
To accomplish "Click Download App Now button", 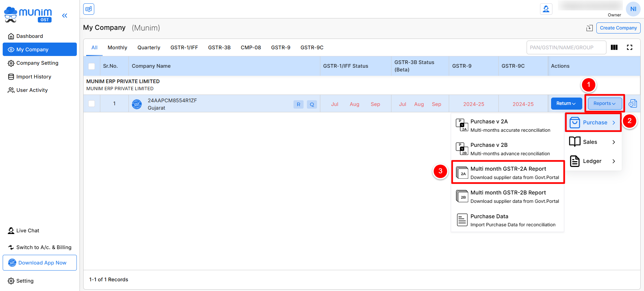I will pos(40,263).
